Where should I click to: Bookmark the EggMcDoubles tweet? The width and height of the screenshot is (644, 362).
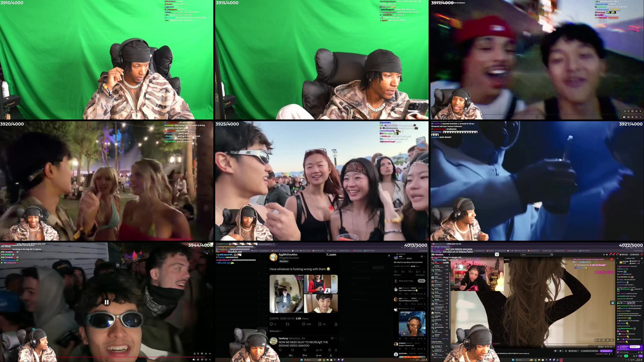[x=320, y=324]
